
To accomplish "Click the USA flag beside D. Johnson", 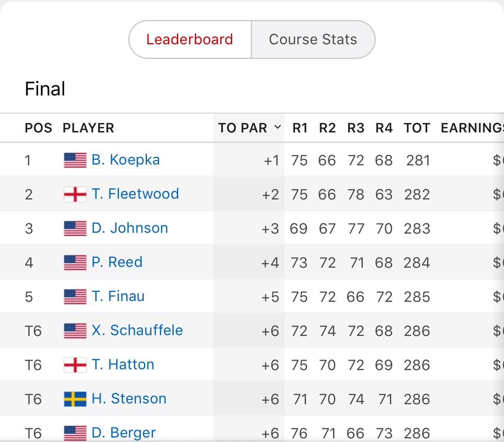I will click(x=75, y=228).
